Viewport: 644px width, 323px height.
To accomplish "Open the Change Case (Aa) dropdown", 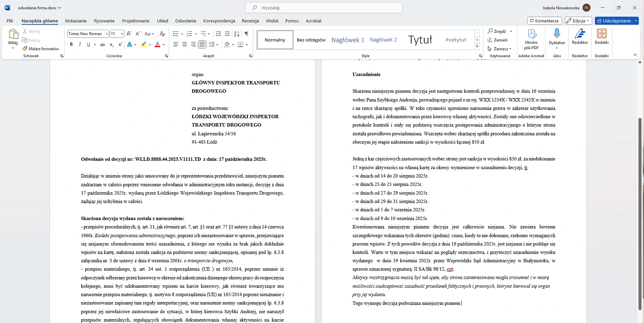I will 149,34.
